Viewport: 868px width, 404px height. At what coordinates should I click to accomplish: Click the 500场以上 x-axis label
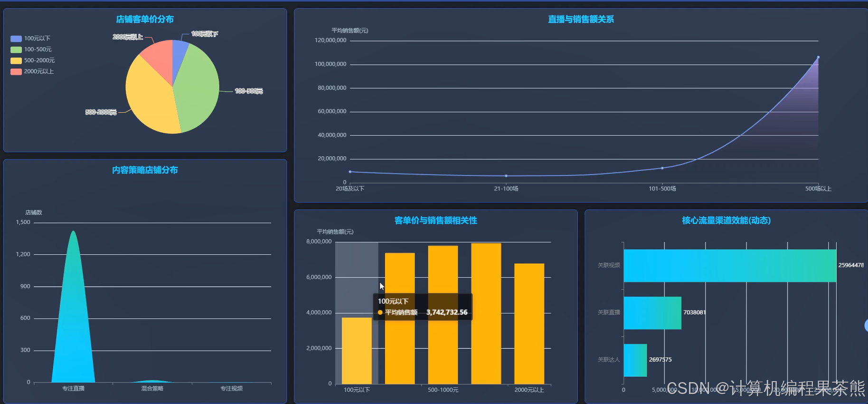coord(818,189)
